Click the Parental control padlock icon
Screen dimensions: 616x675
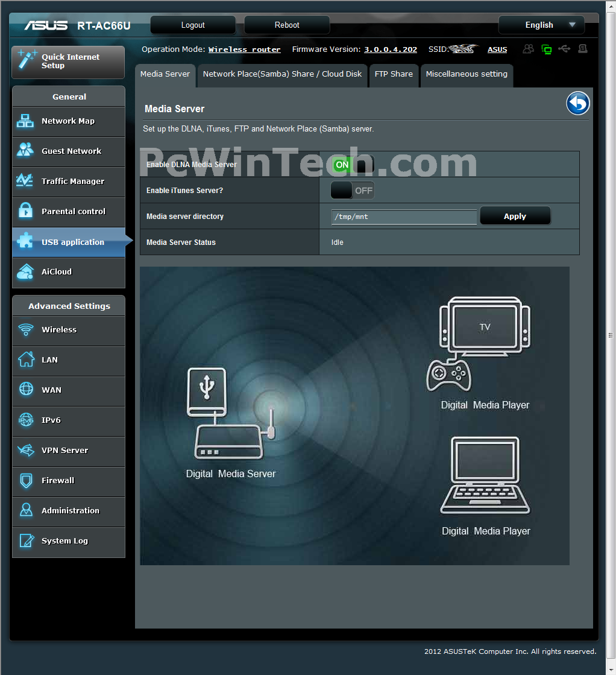tap(25, 211)
